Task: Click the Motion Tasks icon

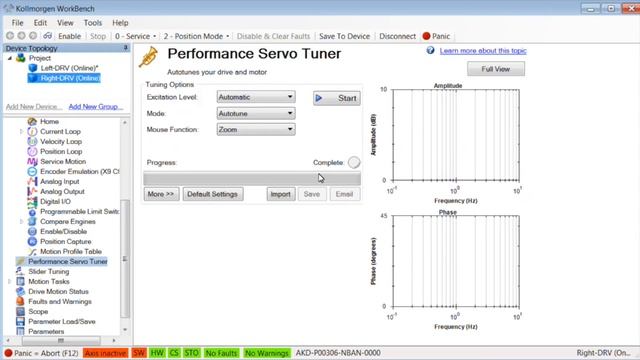Action: click(x=20, y=282)
